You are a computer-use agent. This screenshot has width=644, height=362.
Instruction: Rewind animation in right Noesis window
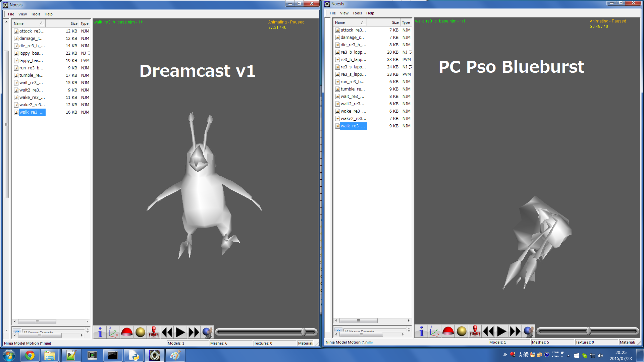(488, 331)
